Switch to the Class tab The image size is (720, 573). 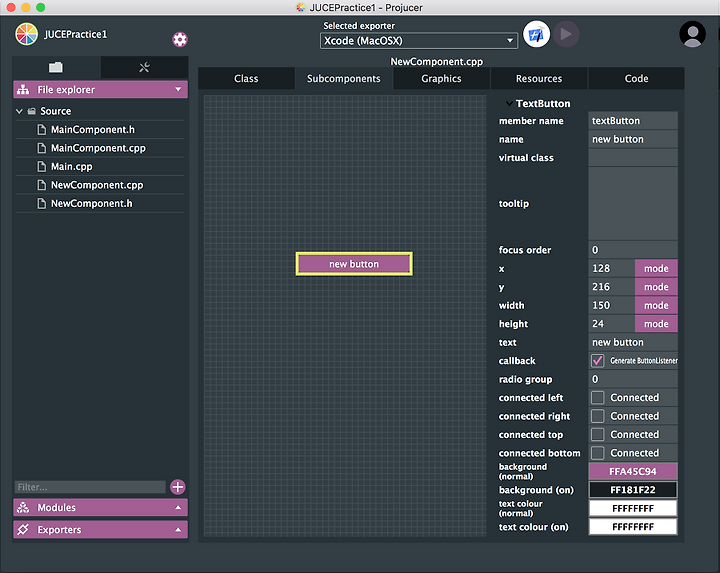[x=246, y=79]
